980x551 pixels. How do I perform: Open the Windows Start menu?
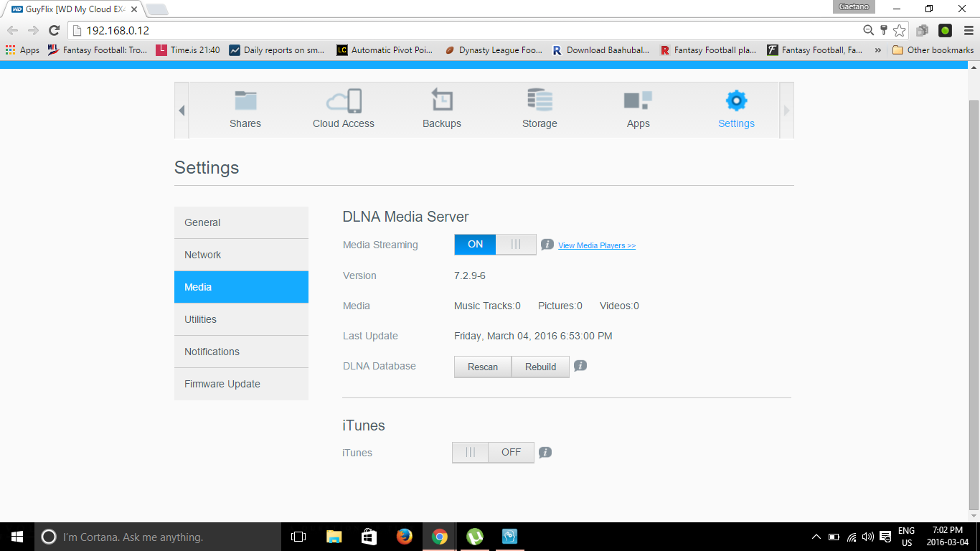click(17, 537)
